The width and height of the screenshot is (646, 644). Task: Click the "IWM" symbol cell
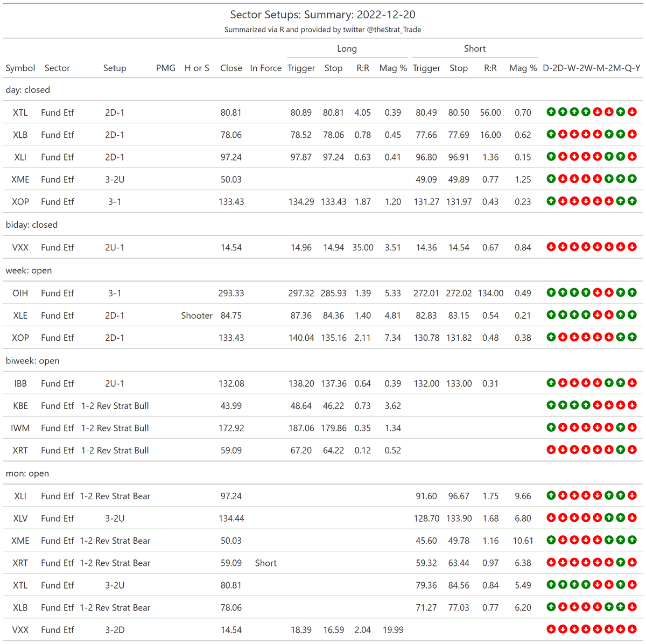click(x=20, y=428)
